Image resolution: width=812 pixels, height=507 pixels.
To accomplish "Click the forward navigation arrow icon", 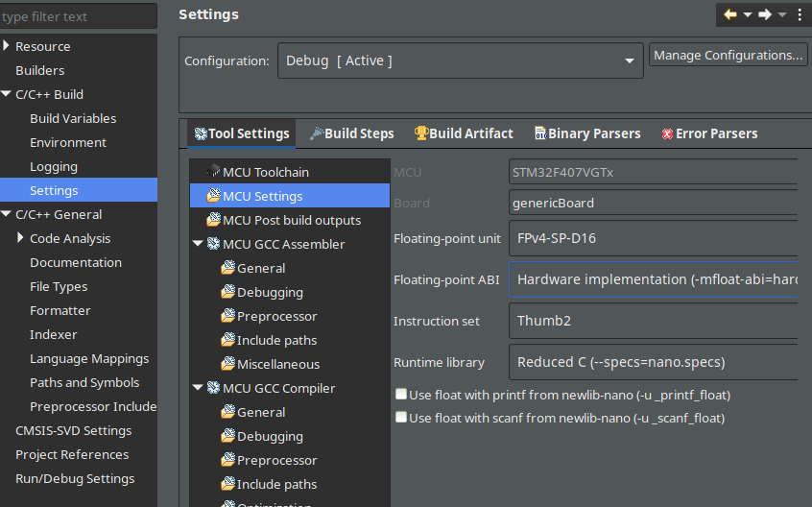I will (x=765, y=14).
